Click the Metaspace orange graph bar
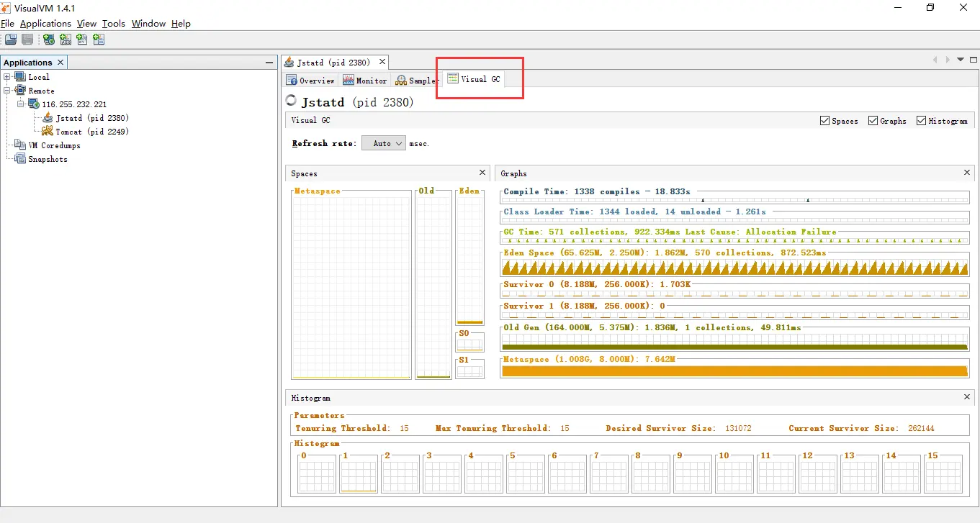This screenshot has height=523, width=980. click(734, 370)
